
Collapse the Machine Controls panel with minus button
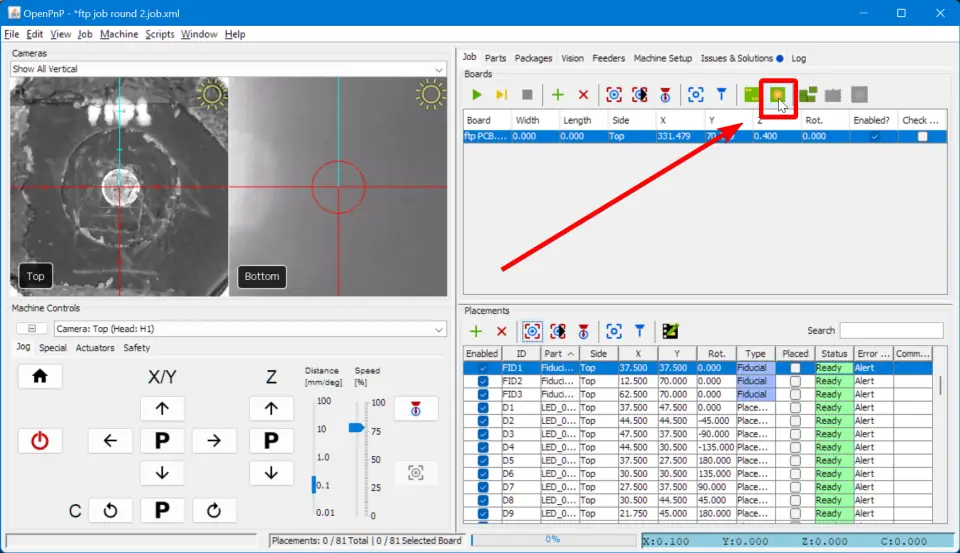31,328
